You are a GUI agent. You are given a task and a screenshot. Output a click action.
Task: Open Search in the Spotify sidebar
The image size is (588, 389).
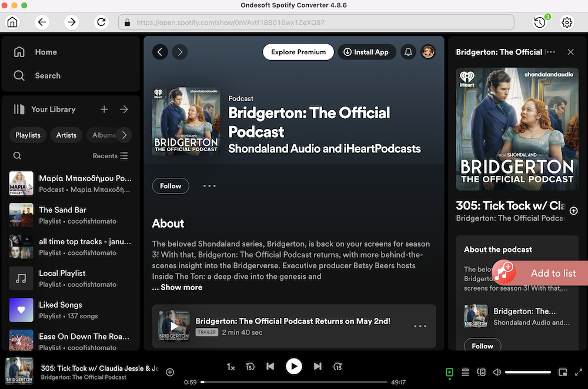(36, 75)
